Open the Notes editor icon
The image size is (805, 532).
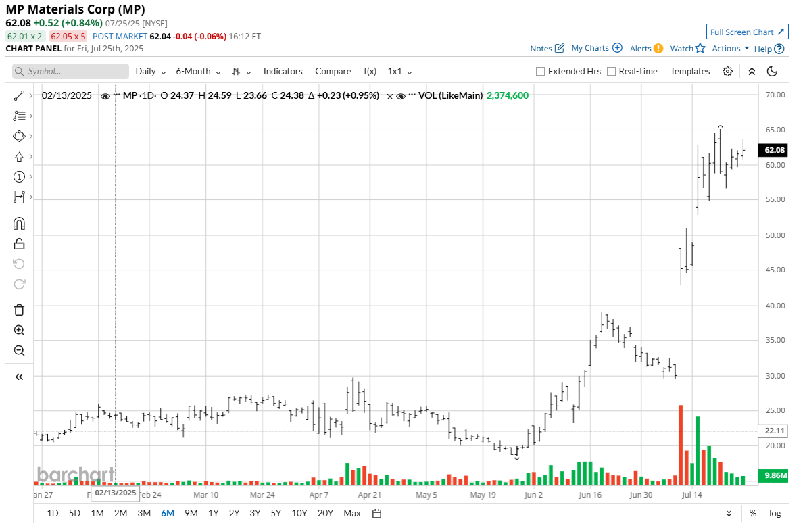[560, 48]
